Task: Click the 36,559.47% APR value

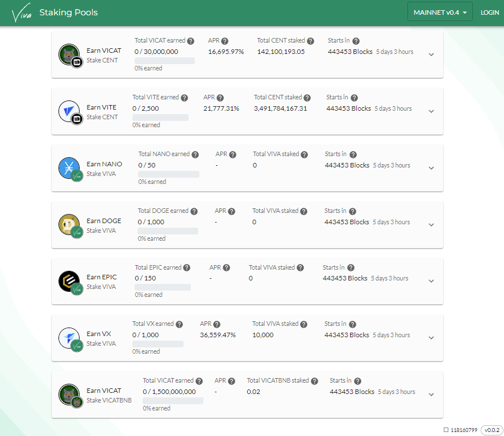Action: (218, 335)
